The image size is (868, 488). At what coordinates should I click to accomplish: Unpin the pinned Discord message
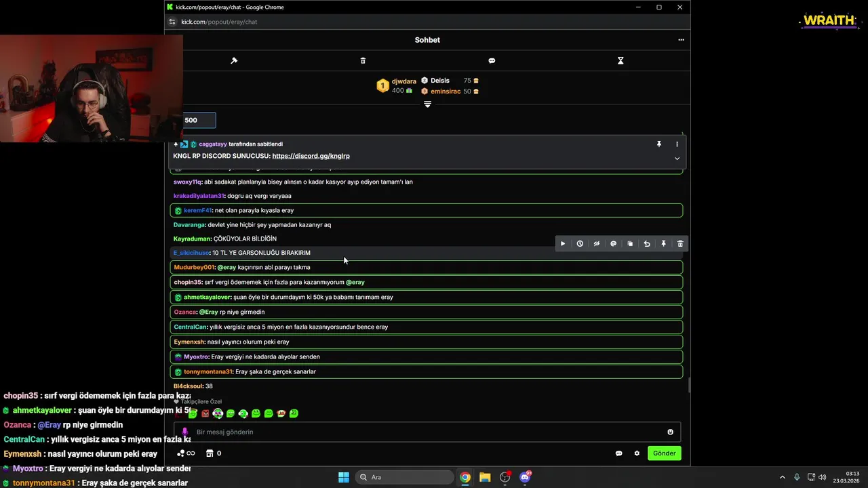658,144
